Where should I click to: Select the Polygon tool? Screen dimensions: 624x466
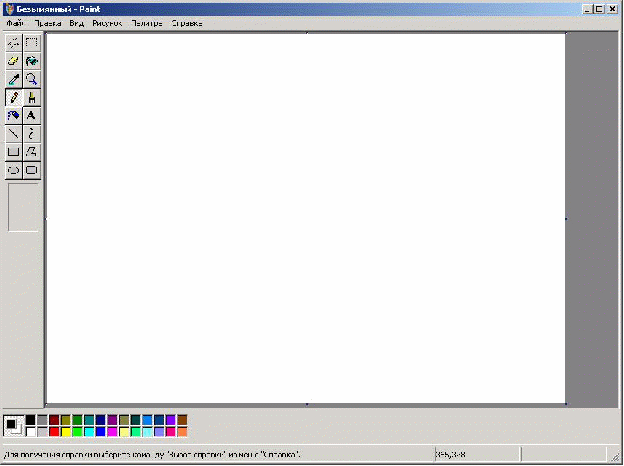31,152
